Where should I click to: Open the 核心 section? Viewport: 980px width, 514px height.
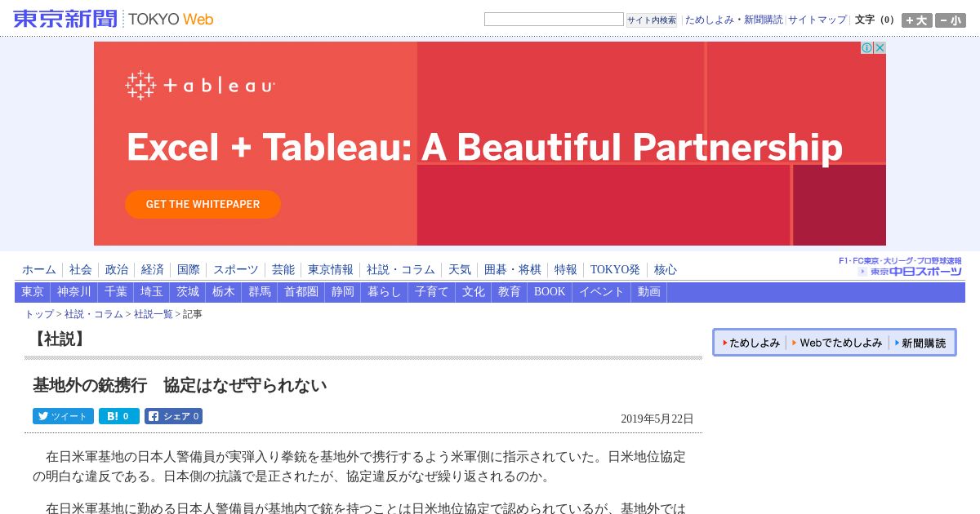[666, 270]
